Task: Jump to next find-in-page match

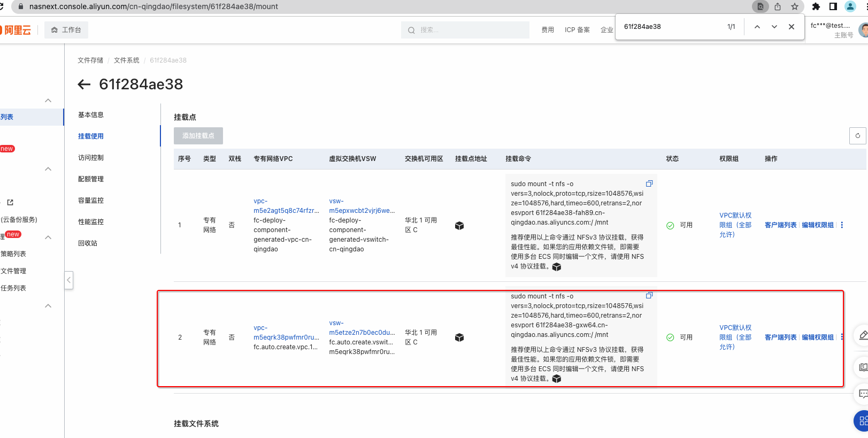Action: pos(774,27)
